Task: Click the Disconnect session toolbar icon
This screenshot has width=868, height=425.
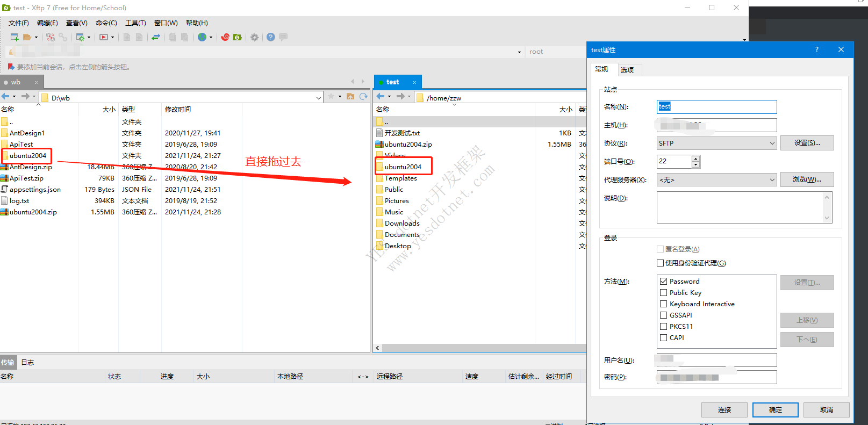Action: point(51,37)
